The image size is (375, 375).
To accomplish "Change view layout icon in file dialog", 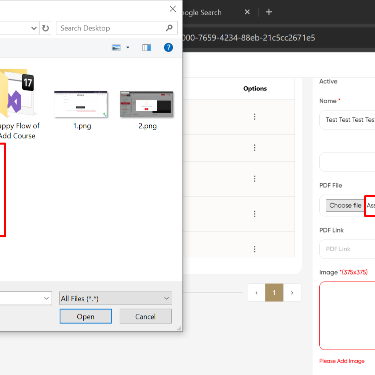I will [x=116, y=48].
